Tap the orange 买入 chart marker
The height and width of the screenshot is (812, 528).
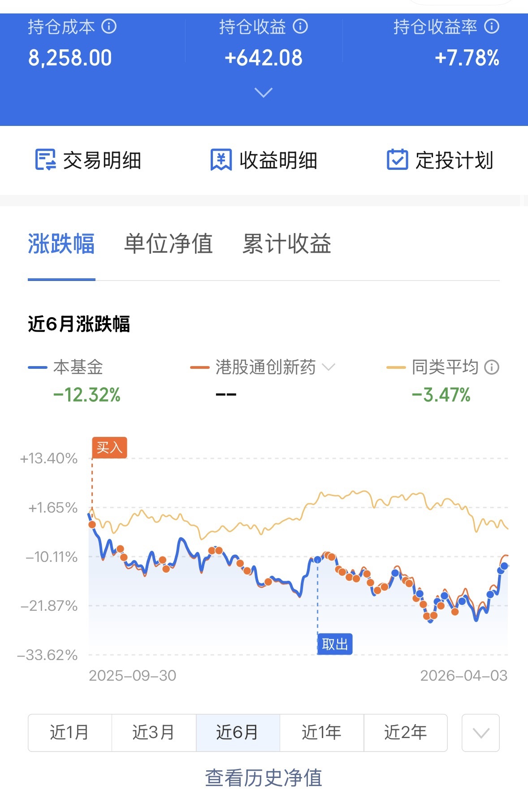point(109,448)
